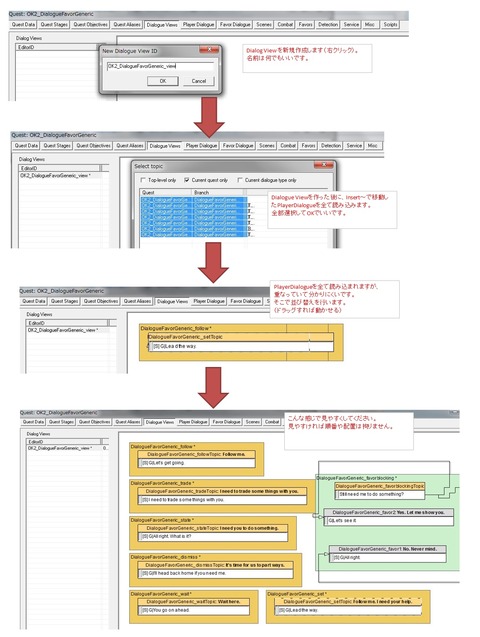Confirm with OK in New Dialogue View ID dialog

pyautogui.click(x=162, y=81)
